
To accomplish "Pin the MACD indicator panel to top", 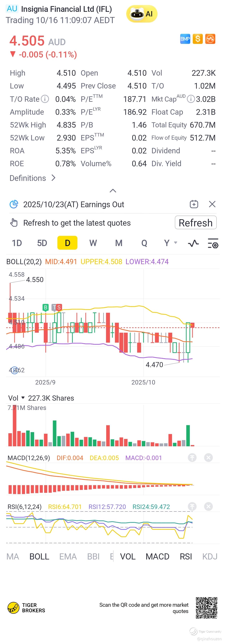I will (x=192, y=458).
